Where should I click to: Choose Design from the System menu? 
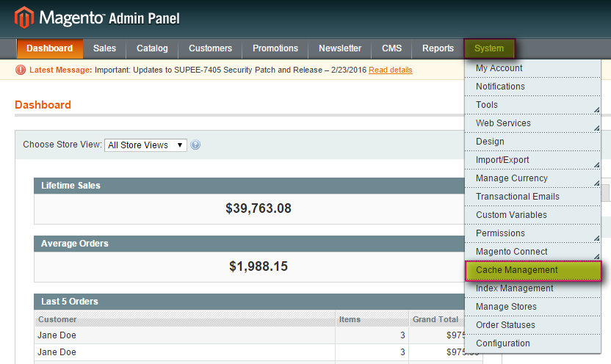[532, 142]
